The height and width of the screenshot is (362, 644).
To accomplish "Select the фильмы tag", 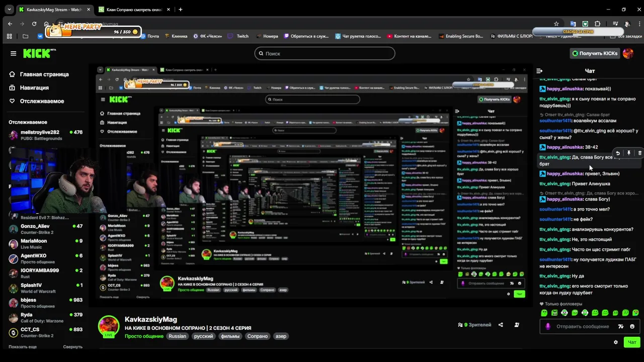I will (x=230, y=336).
